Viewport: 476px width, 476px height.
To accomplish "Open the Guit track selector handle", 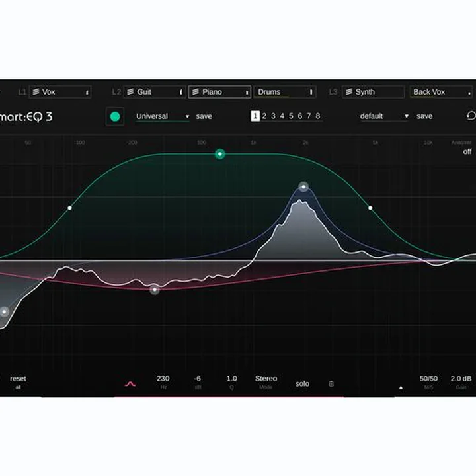I will [181, 92].
